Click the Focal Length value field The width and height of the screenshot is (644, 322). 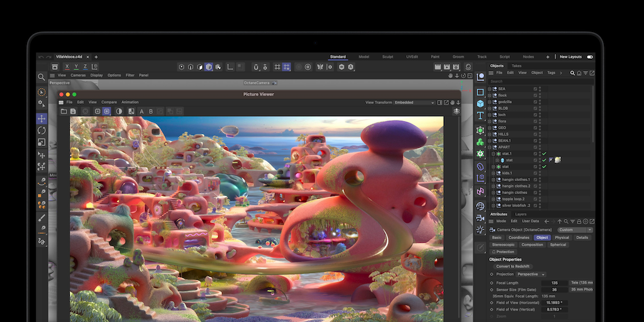click(553, 283)
